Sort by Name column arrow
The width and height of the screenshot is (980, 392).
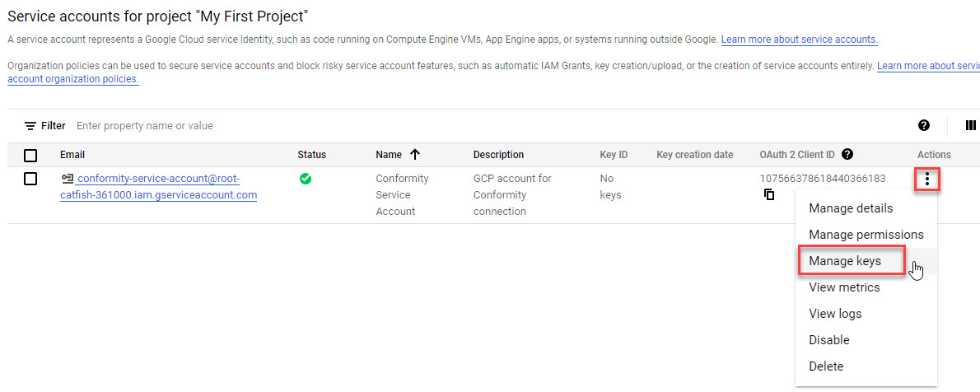[x=415, y=154]
